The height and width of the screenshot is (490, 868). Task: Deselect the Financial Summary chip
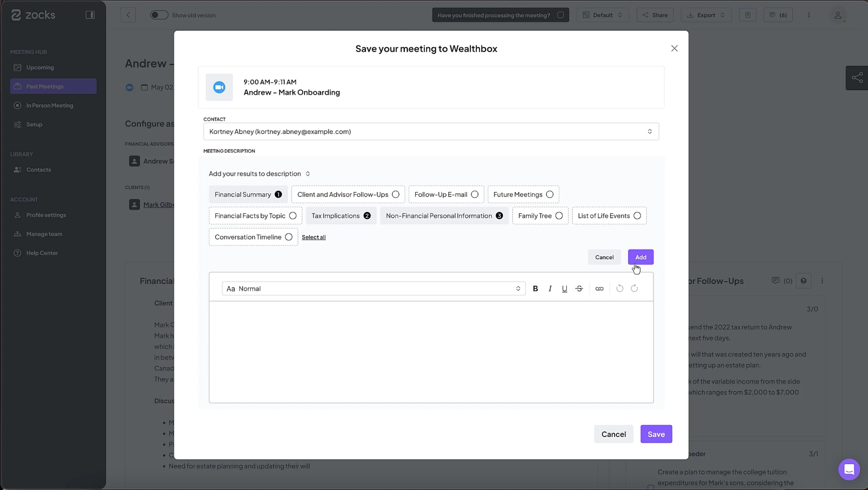pyautogui.click(x=248, y=194)
